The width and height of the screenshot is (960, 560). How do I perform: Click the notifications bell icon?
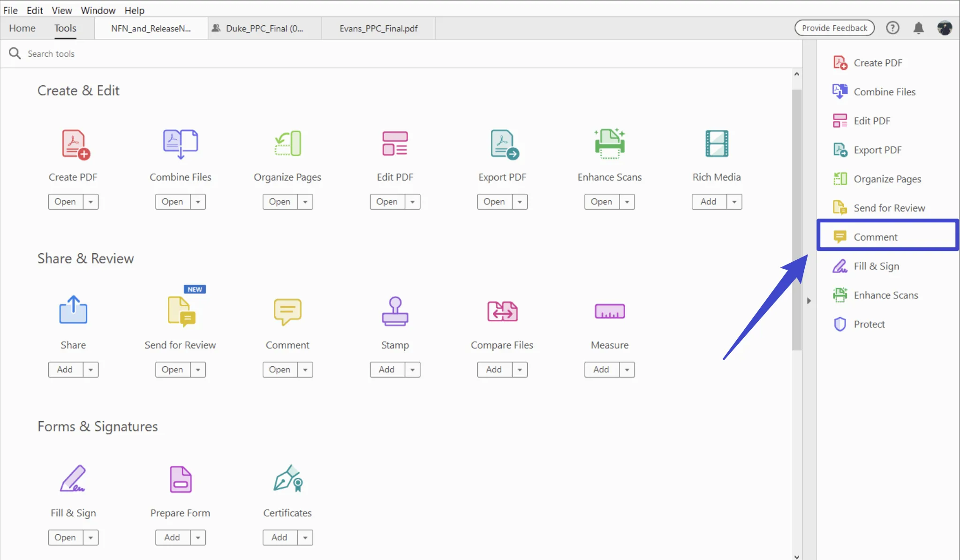coord(918,28)
